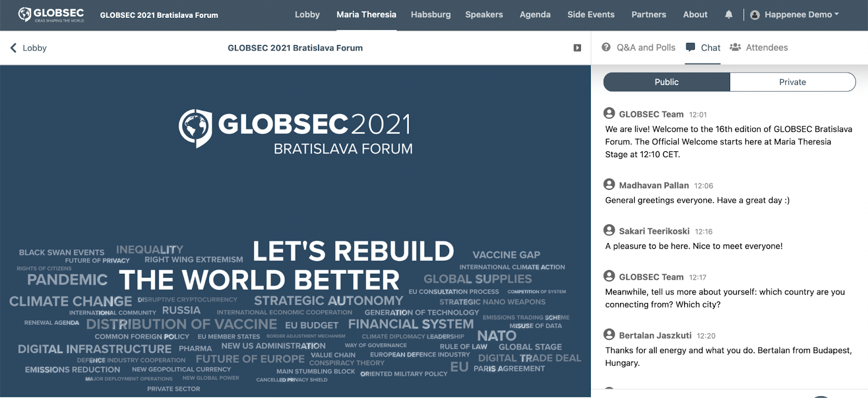Click the GLOBSEC logo in the header
This screenshot has width=868, height=398.
pyautogui.click(x=51, y=15)
